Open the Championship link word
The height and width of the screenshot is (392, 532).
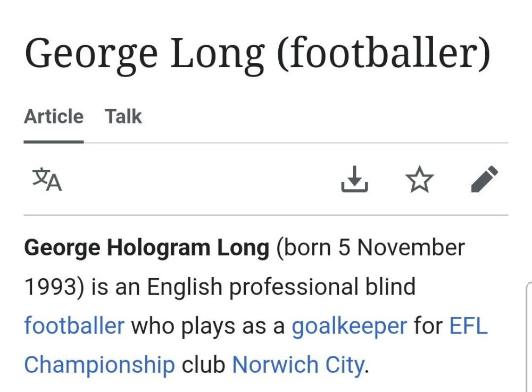[99, 365]
